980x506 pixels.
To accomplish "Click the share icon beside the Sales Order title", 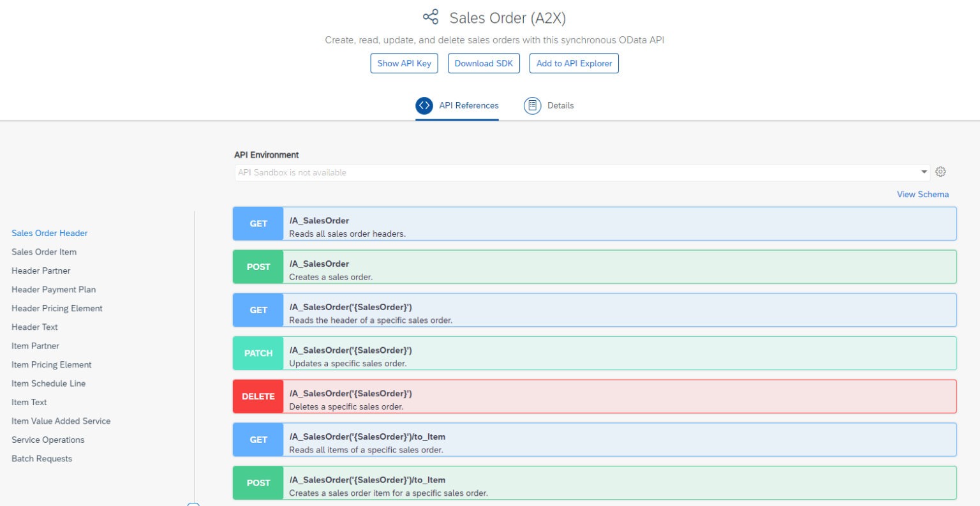I will [430, 17].
